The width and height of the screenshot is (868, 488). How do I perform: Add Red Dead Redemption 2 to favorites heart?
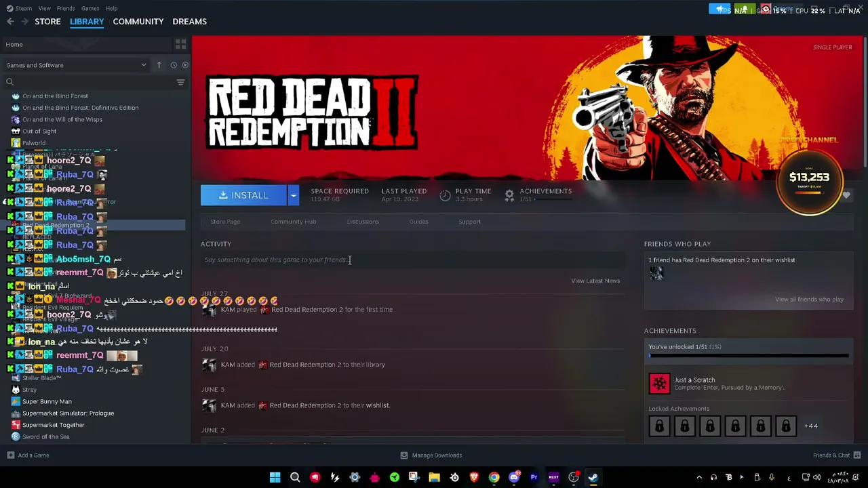tap(846, 195)
